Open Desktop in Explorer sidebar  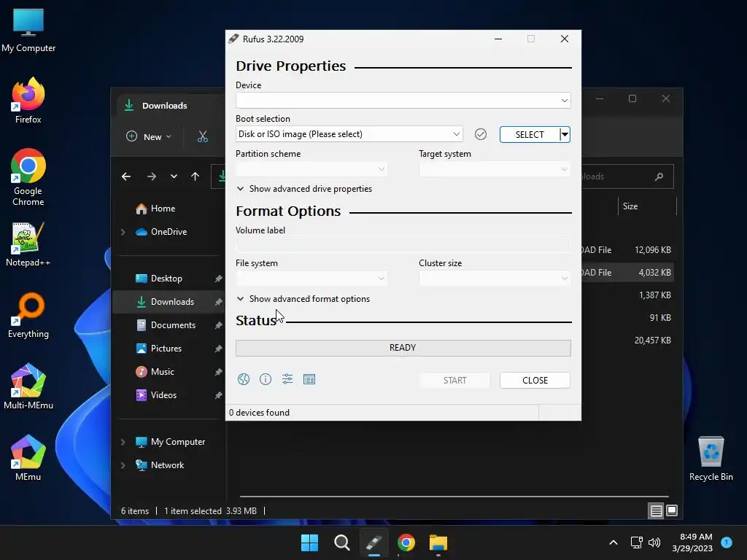tap(166, 279)
